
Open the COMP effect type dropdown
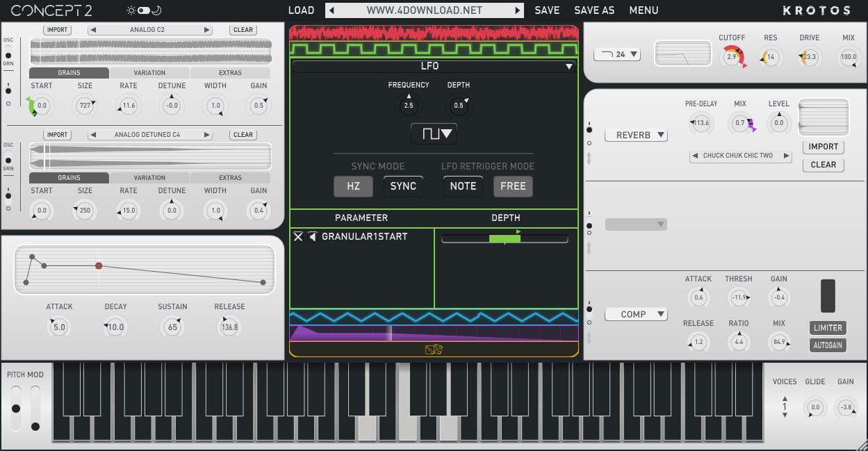coord(636,315)
